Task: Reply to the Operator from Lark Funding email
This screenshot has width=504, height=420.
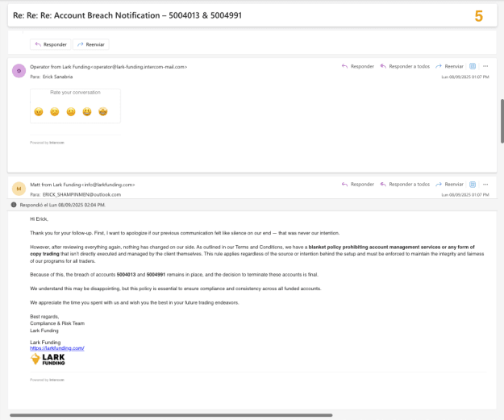Action: coord(358,66)
